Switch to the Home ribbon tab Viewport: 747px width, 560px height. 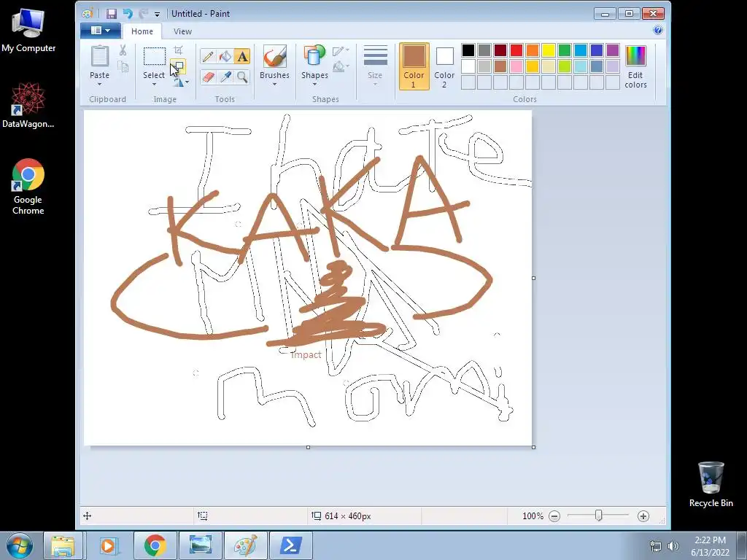tap(142, 31)
